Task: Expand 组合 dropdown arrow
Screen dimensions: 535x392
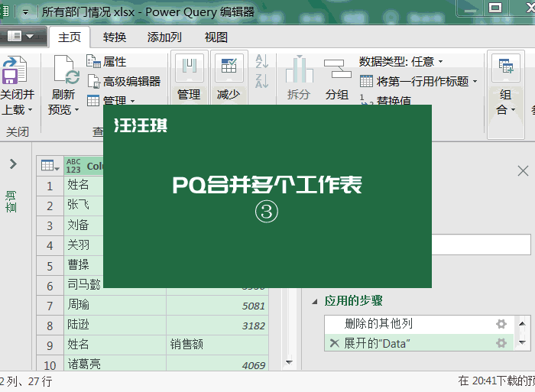Action: [x=513, y=110]
